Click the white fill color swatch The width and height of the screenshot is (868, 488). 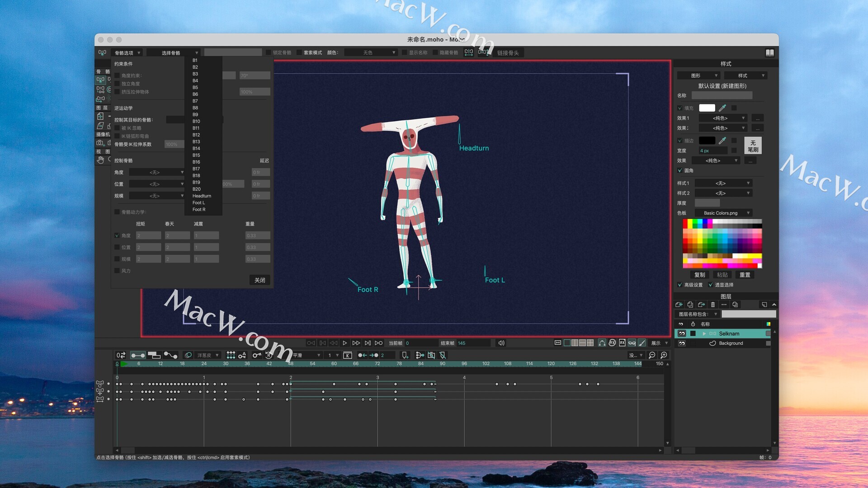[707, 108]
